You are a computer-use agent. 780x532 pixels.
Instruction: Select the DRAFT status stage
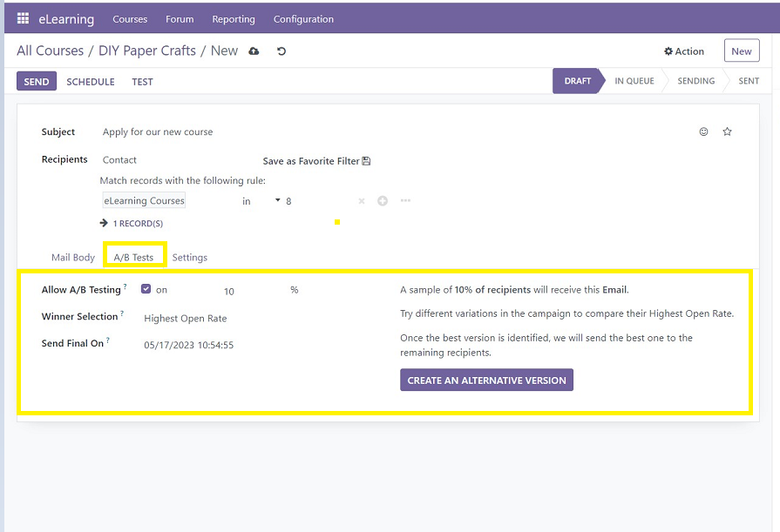pyautogui.click(x=578, y=81)
